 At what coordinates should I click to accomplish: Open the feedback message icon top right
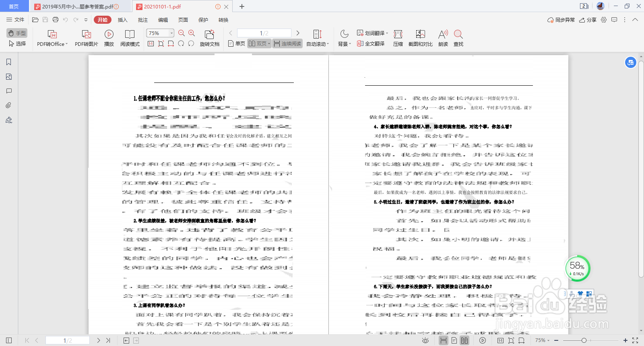(614, 20)
